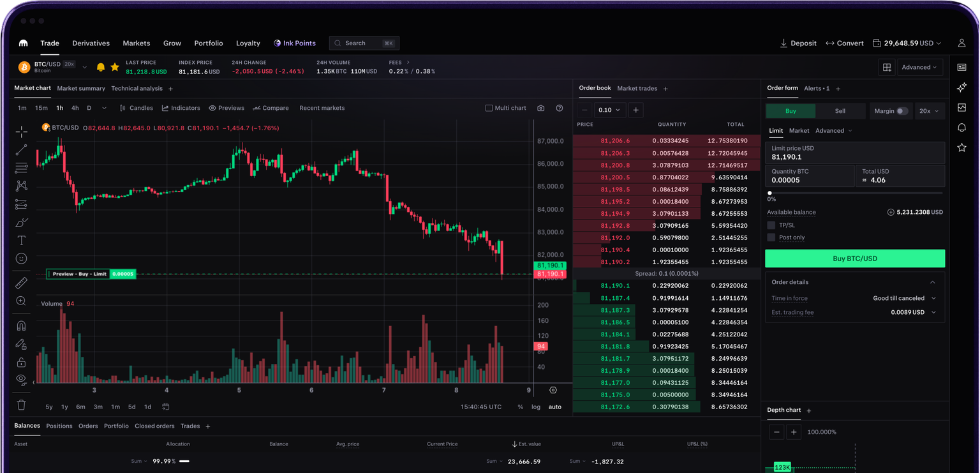Choose the brush drawing tool
Image resolution: width=980 pixels, height=473 pixels.
pos(22,223)
